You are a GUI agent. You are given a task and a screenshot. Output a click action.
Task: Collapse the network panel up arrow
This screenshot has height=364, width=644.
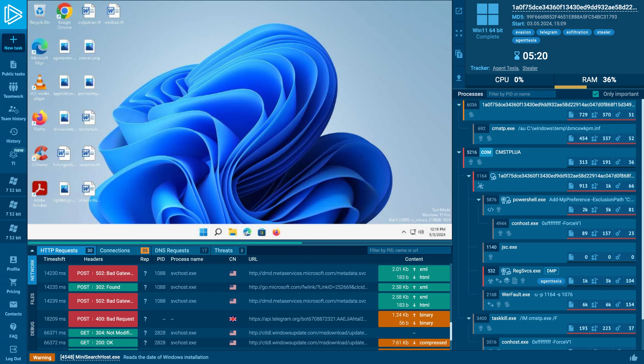32,250
